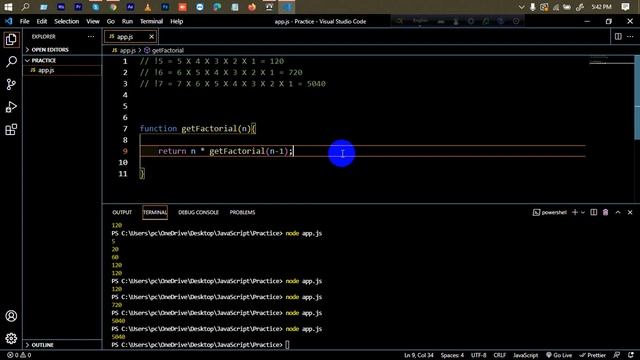Viewport: 640px width, 360px height.
Task: Switch to the TERMINAL panel tab
Action: [155, 212]
